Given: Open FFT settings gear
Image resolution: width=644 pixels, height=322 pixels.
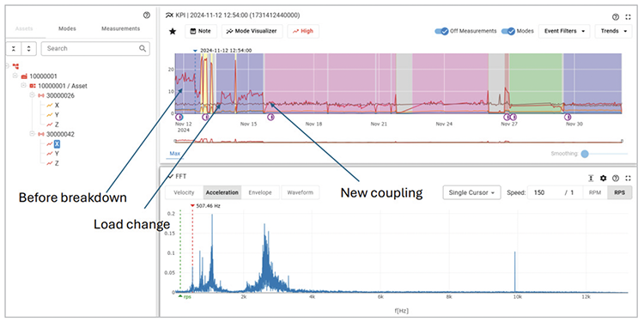Looking at the screenshot, I should (603, 179).
